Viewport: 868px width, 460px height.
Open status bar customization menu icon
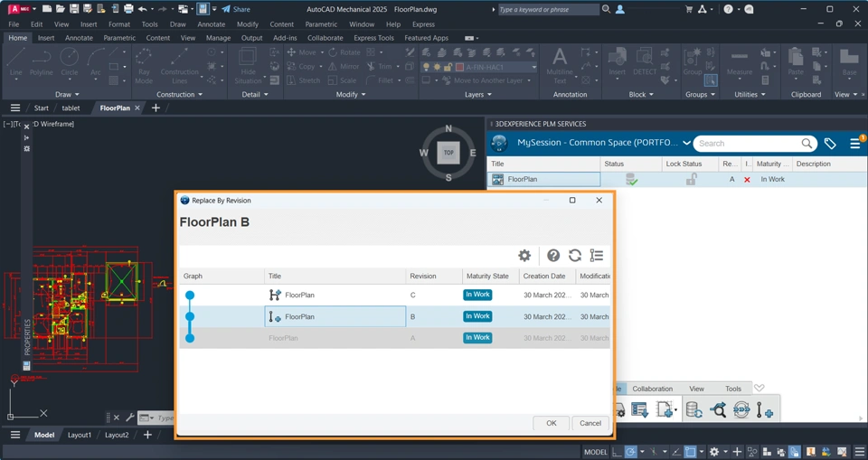click(x=859, y=452)
